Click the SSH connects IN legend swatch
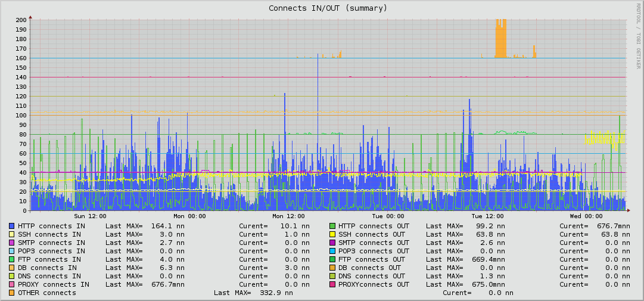 [12, 234]
